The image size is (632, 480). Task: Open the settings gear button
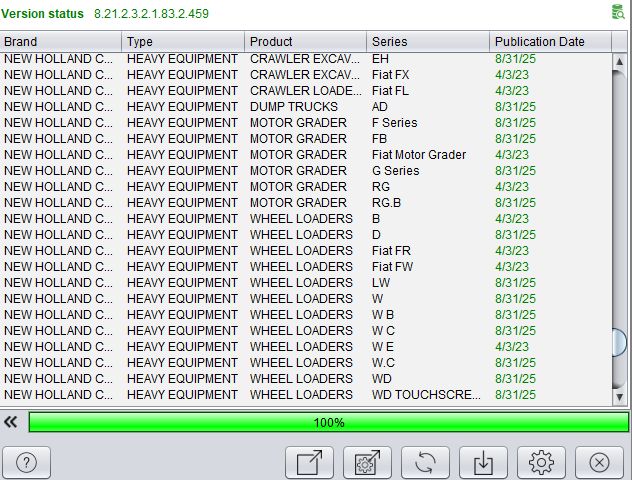(x=541, y=462)
